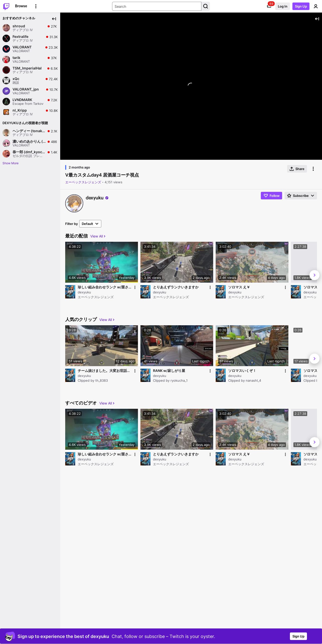Screen dimensions: 322x644
Task: Open options for ソロマスいくぞ！ clip
Action: tap(285, 371)
